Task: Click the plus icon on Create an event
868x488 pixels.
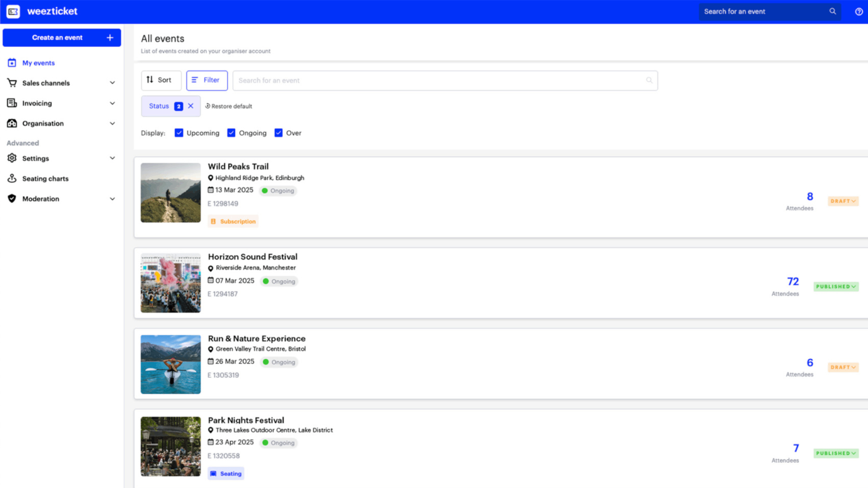Action: 110,38
